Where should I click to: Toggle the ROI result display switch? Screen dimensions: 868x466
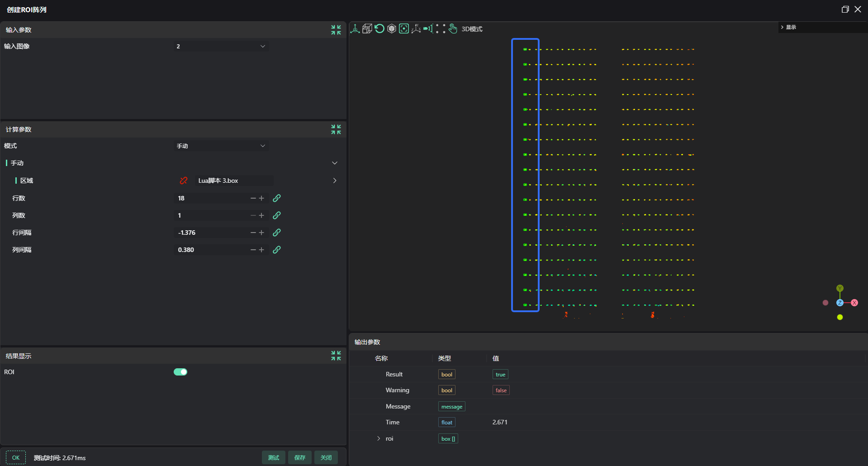coord(180,372)
